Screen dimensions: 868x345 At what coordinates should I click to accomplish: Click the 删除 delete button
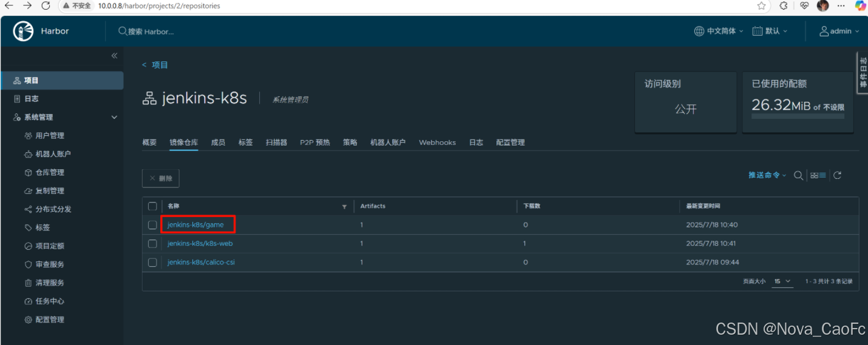click(x=161, y=178)
